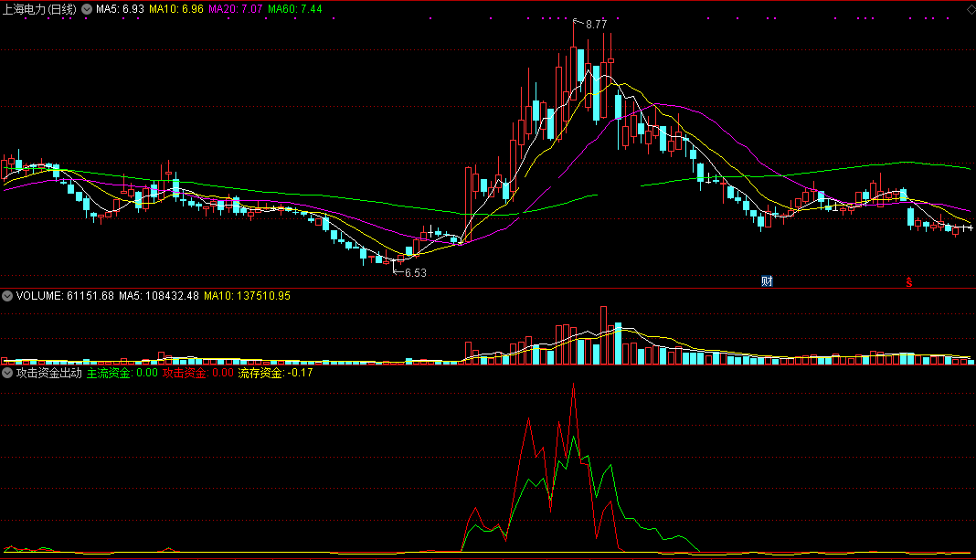Click the MA5: 6.93 label in main chart
The width and height of the screenshot is (976, 560).
coord(120,9)
